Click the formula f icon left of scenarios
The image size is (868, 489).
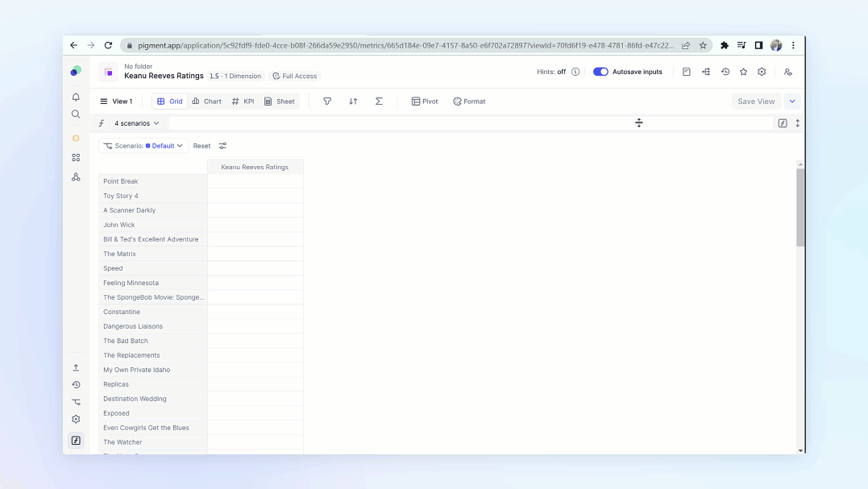coord(102,123)
